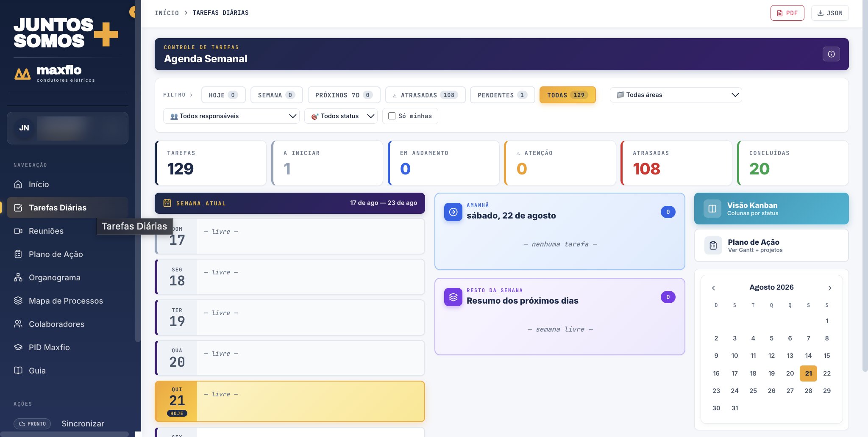
Task: Click Sincronizar in the sidebar actions
Action: coord(83,423)
